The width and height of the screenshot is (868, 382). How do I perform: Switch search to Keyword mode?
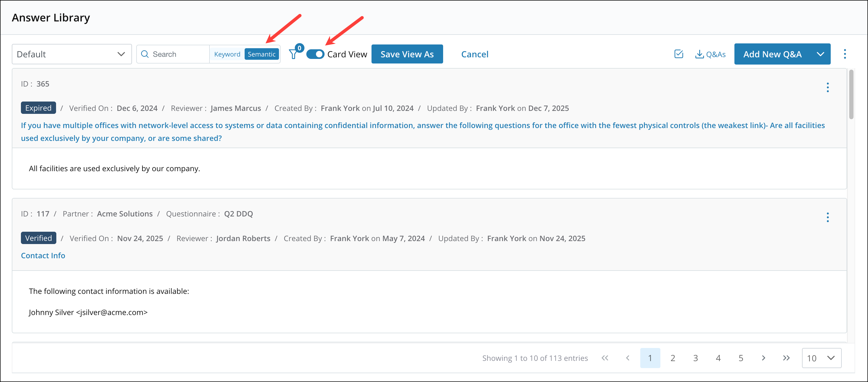coord(227,54)
